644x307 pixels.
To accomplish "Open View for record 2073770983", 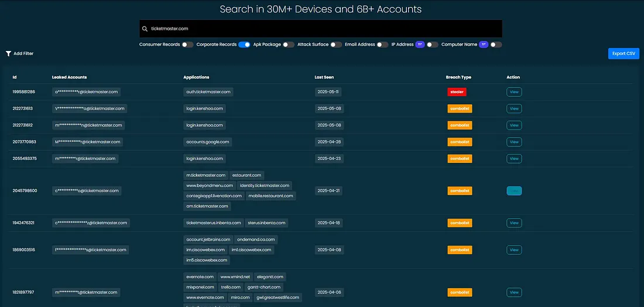I will click(x=514, y=142).
